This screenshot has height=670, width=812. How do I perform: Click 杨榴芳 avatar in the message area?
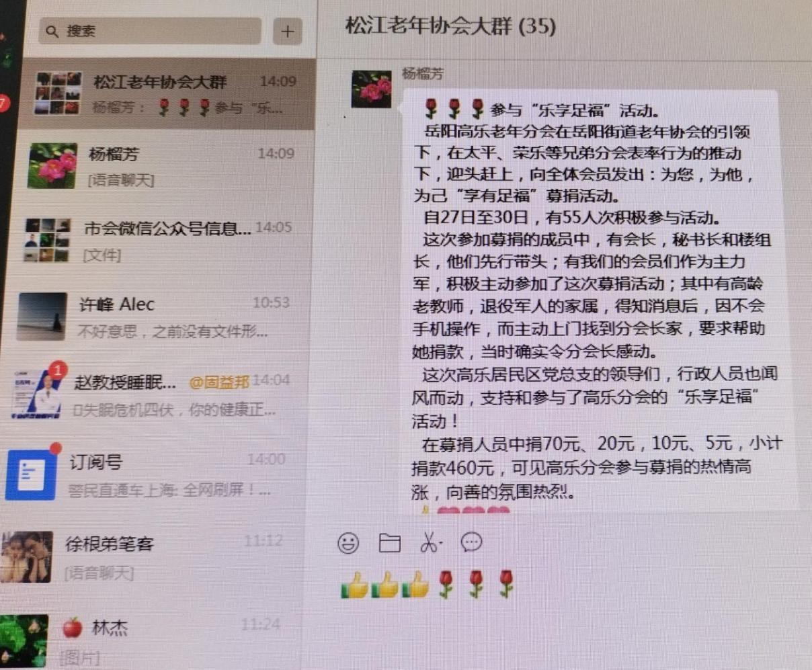[x=371, y=88]
